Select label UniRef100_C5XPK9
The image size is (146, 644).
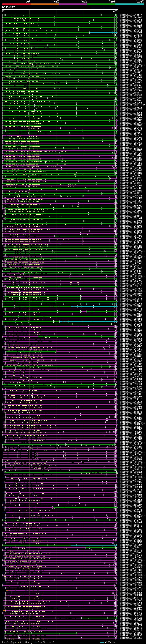coord(131,289)
